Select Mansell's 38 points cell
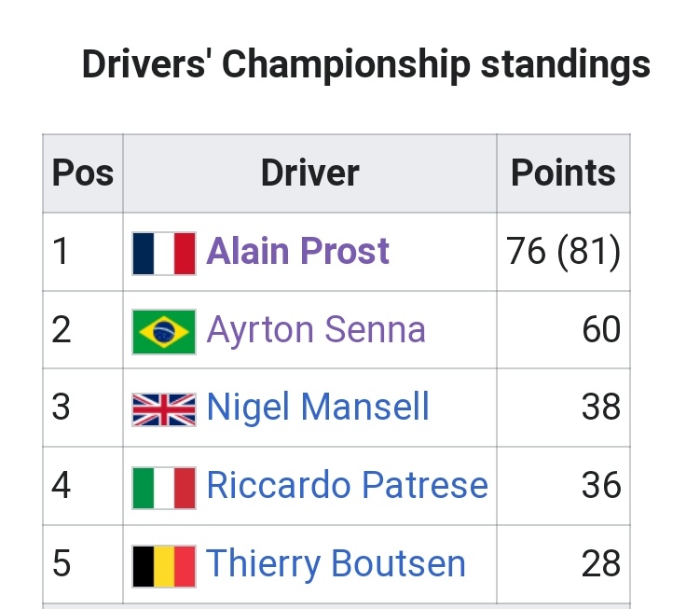 563,408
